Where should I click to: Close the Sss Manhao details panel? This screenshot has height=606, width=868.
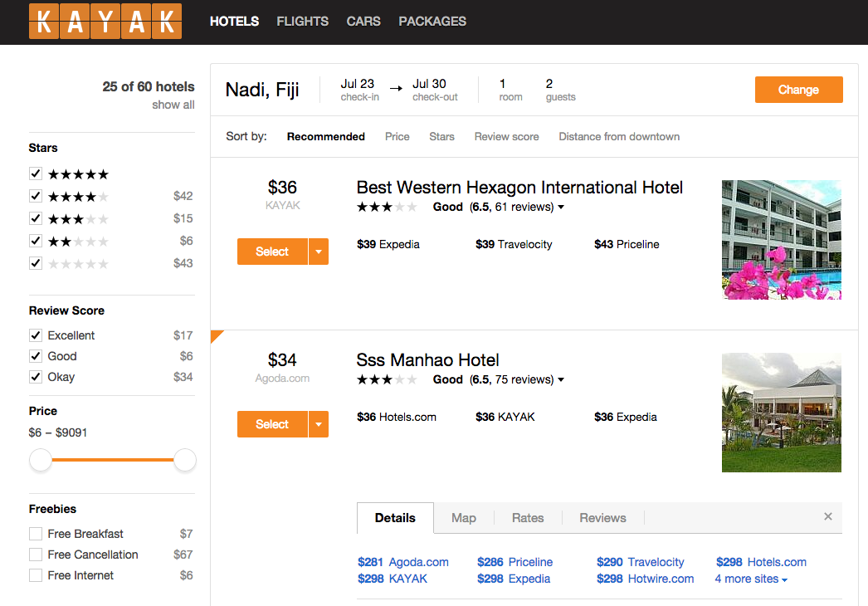[827, 516]
